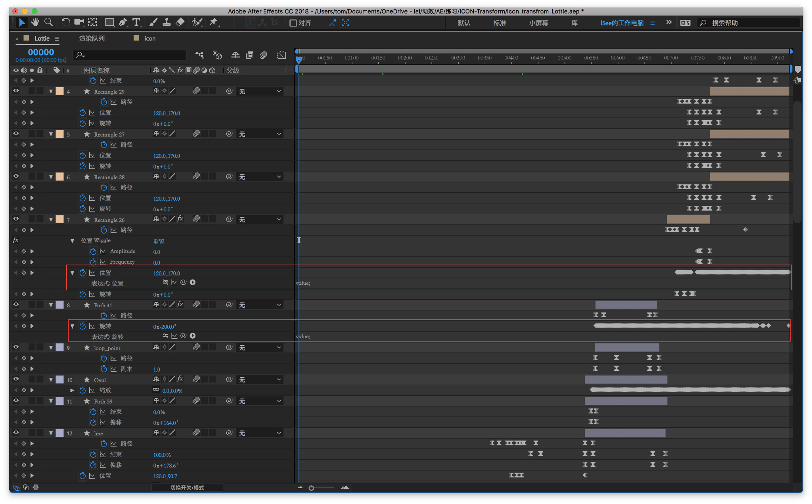Open the Graph Editor button
Viewport: 812px width, 504px height.
pos(282,55)
